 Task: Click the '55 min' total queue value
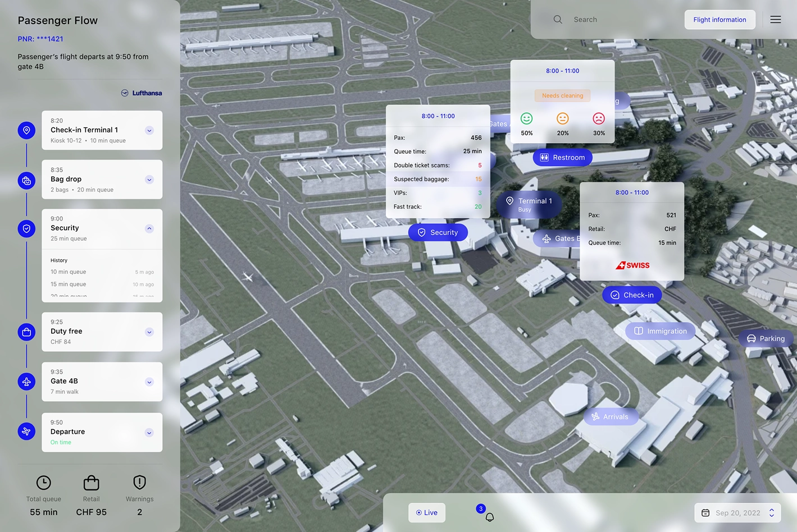44,512
